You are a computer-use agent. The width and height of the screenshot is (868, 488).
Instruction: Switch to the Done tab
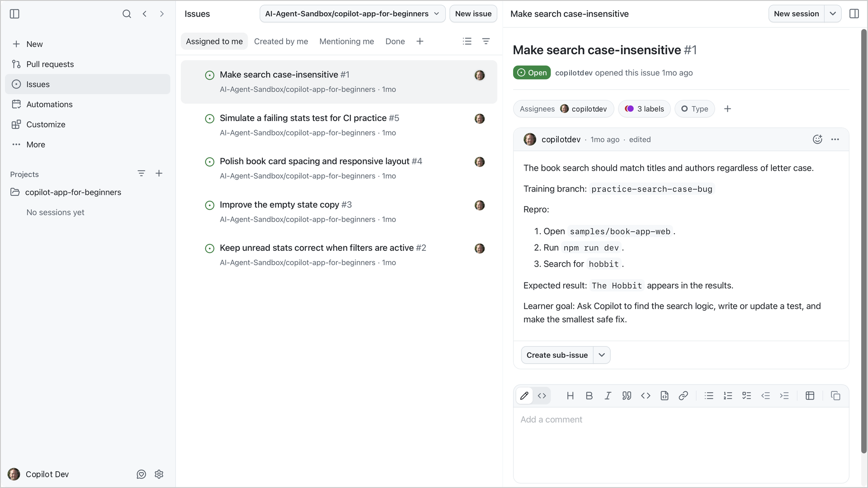395,42
